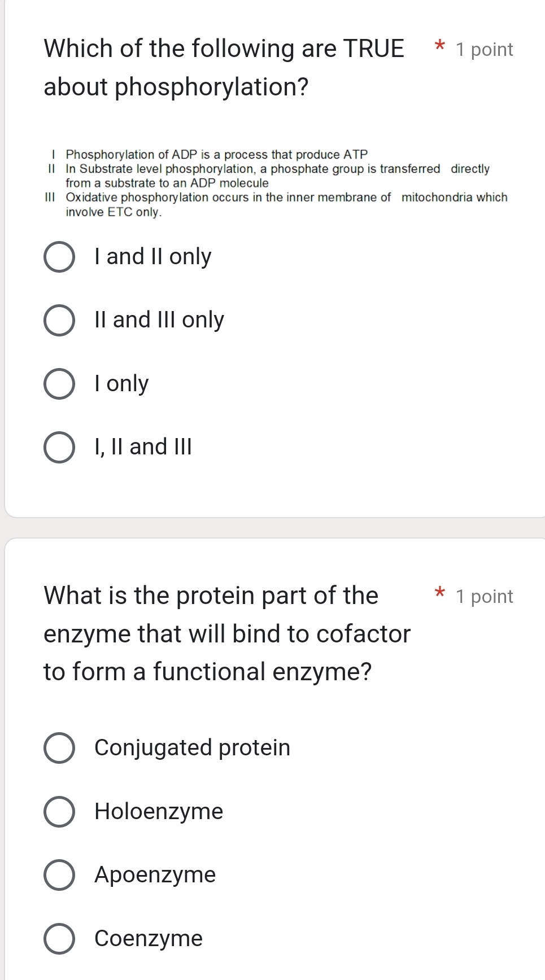Click the cofactor enzyme question title

point(226,633)
